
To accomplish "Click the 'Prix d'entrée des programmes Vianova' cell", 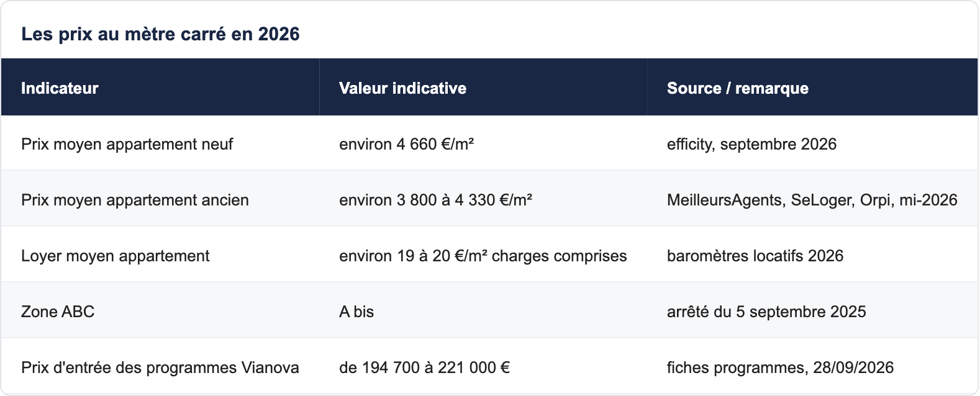I will (x=160, y=367).
